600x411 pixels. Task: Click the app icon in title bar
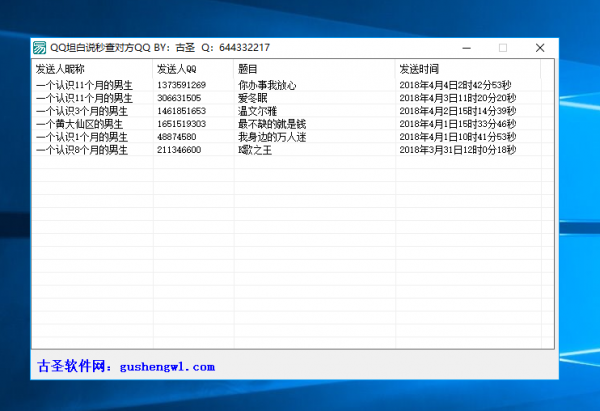[x=39, y=48]
